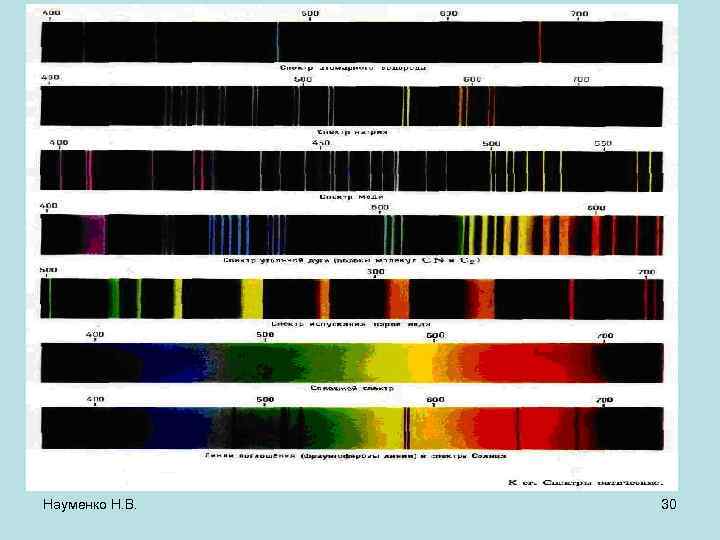The height and width of the screenshot is (540, 720).
Task: Click the author name Науменко Н.В.
Action: [x=90, y=505]
